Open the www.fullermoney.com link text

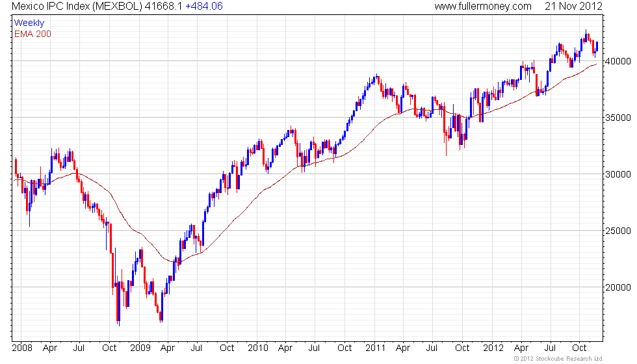(x=482, y=6)
